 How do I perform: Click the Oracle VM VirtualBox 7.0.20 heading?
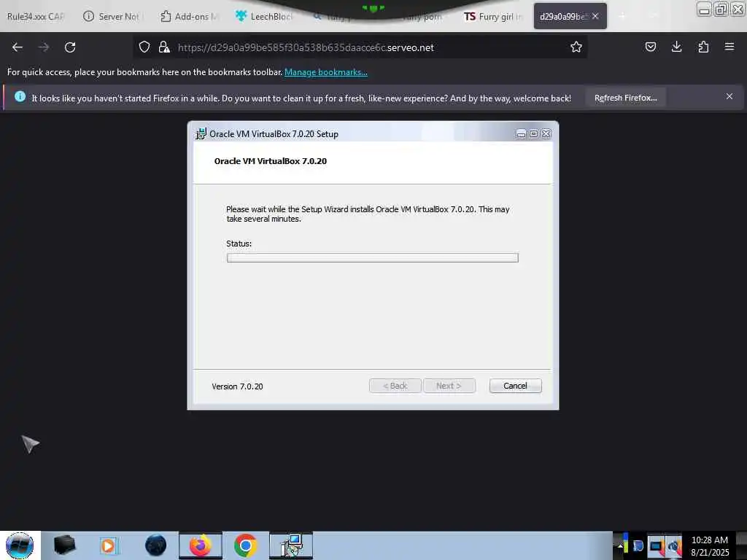click(x=271, y=161)
